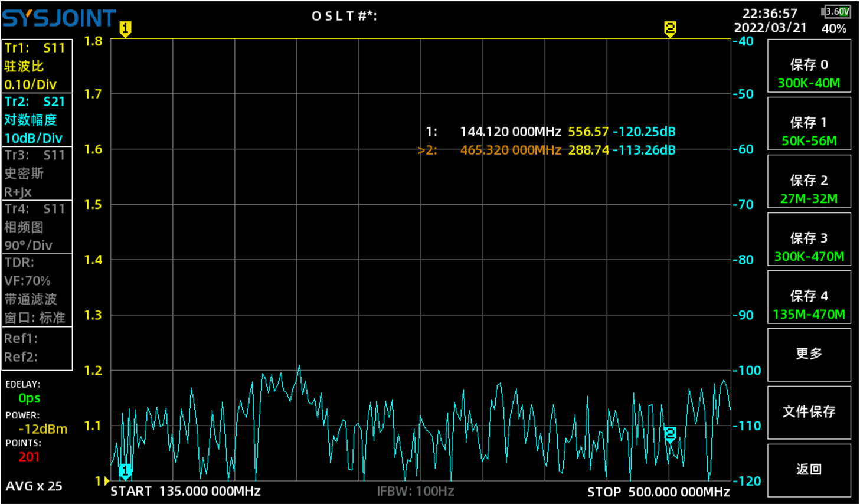Viewport: 860px width, 504px height.
Task: Enable trace Tr3 S11 Smith chart
Action: click(37, 174)
